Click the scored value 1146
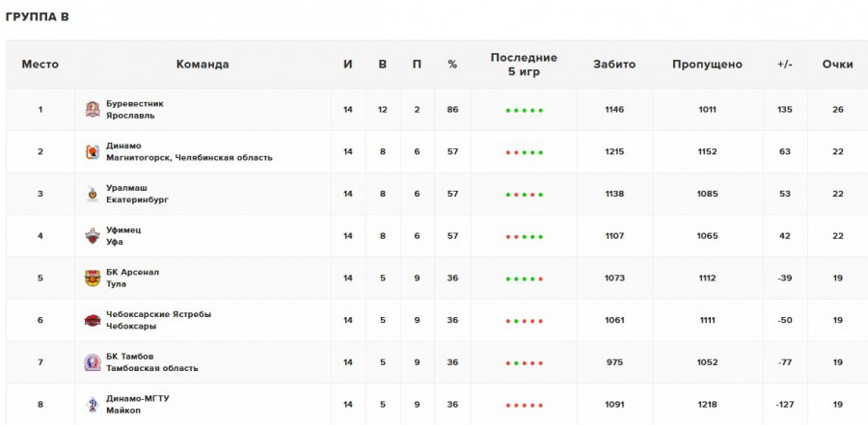This screenshot has width=868, height=425. click(x=614, y=110)
